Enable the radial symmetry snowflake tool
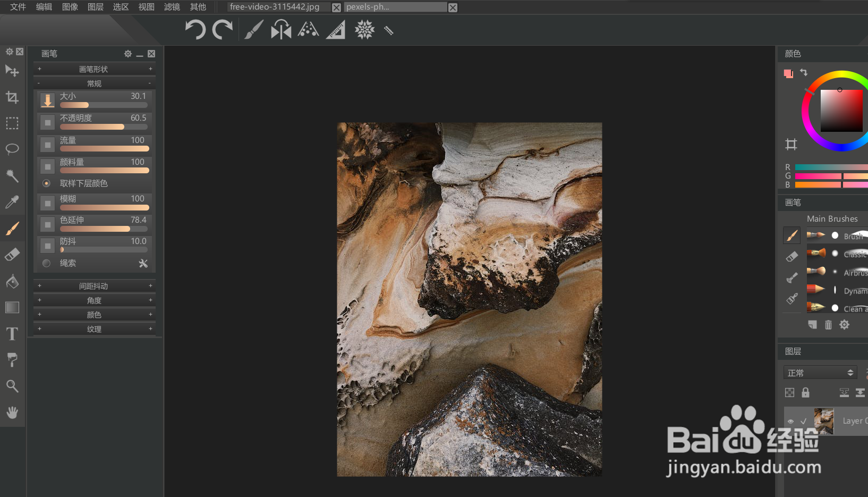868x497 pixels. tap(365, 29)
